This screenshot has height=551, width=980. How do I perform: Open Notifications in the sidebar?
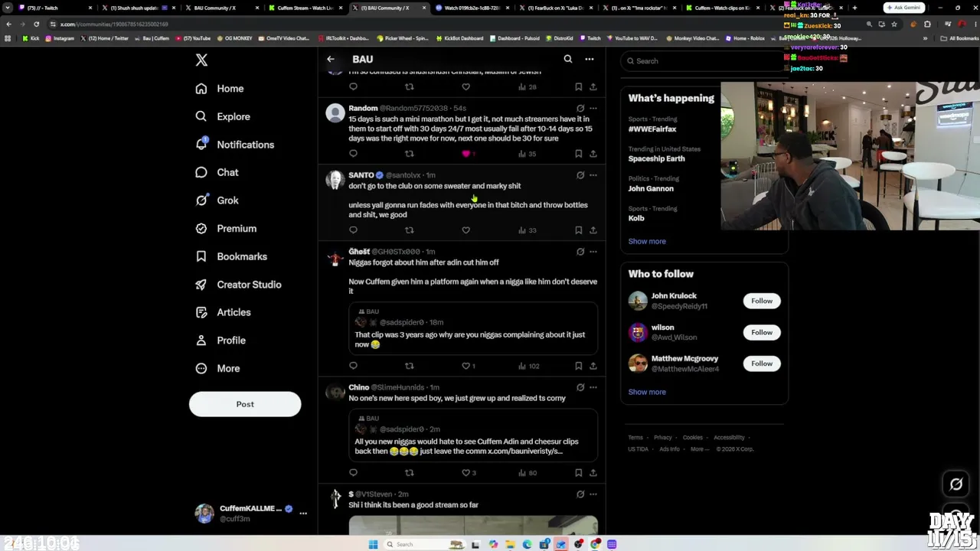point(234,145)
